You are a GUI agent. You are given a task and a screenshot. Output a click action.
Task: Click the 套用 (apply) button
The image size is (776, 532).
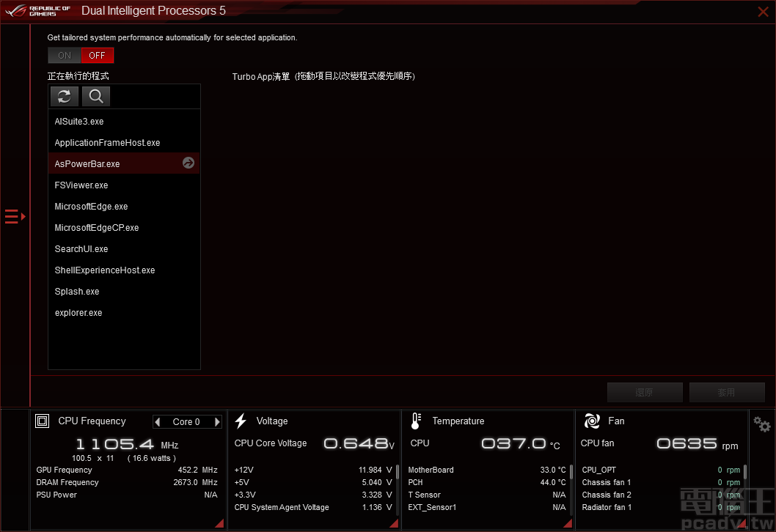(x=727, y=392)
